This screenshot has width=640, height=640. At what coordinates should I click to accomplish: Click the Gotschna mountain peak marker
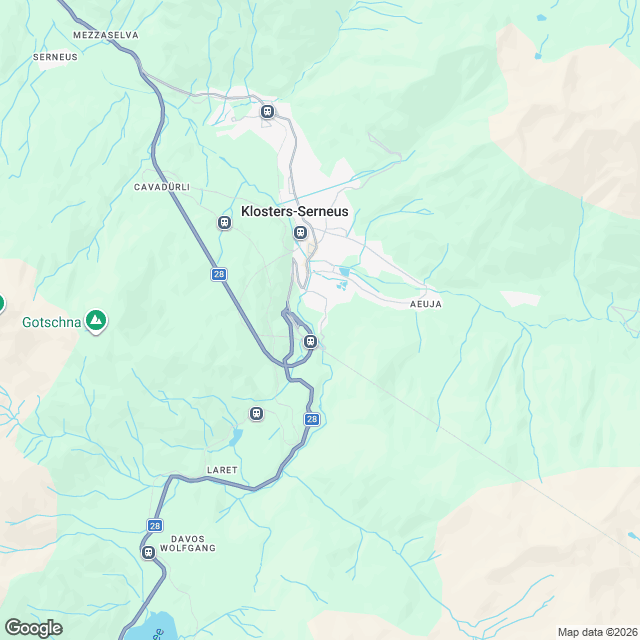96,321
